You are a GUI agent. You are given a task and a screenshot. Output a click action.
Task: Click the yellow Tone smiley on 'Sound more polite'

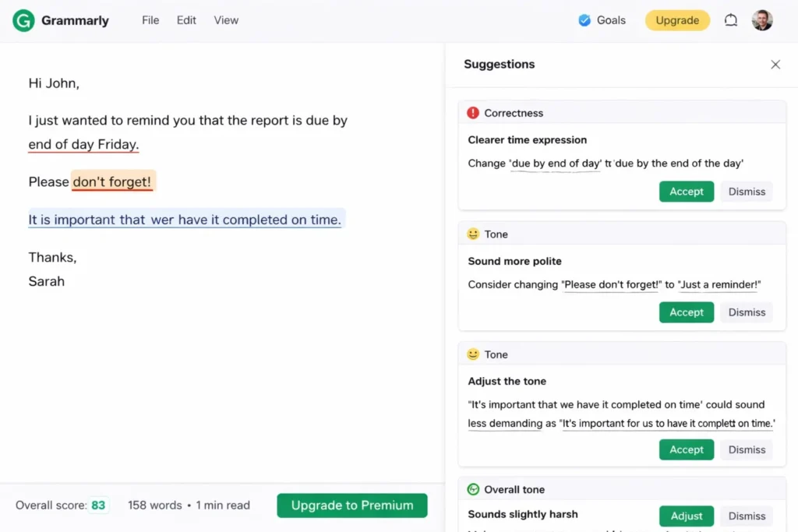[x=473, y=233]
